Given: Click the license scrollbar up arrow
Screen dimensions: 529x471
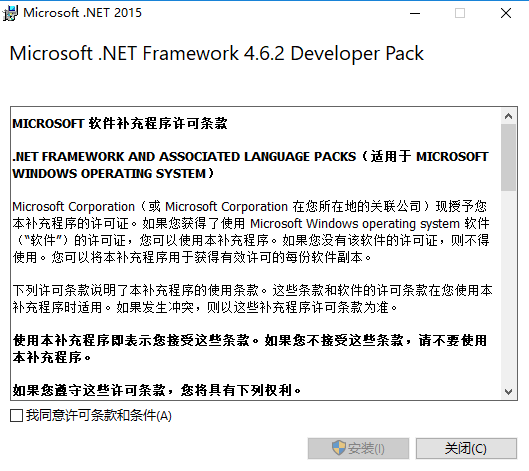Looking at the screenshot, I should point(508,116).
